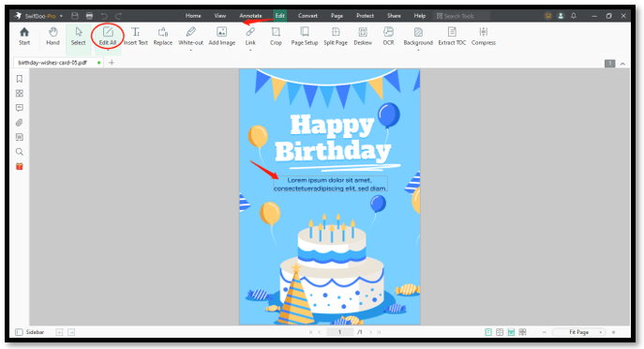Click the Lorem ipsum text block
Image resolution: width=644 pixels, height=349 pixels.
(x=330, y=184)
